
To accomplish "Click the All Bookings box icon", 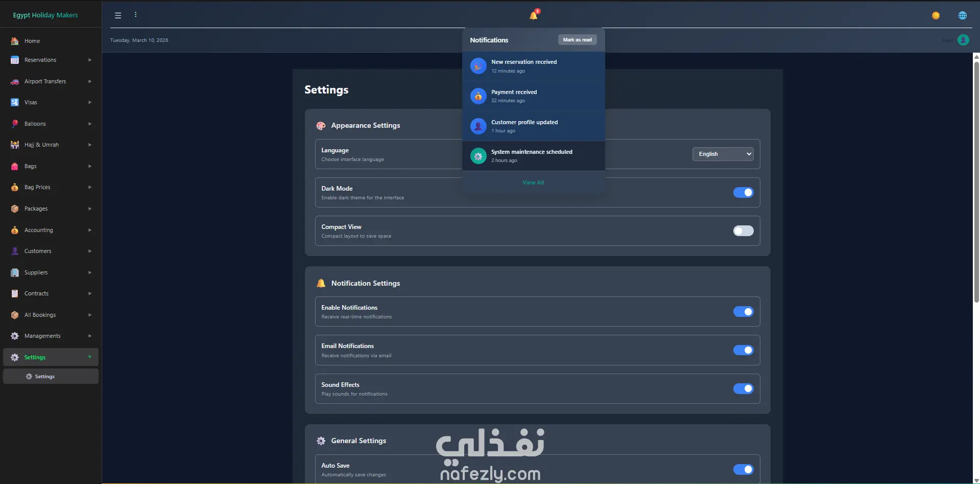I will click(x=15, y=315).
